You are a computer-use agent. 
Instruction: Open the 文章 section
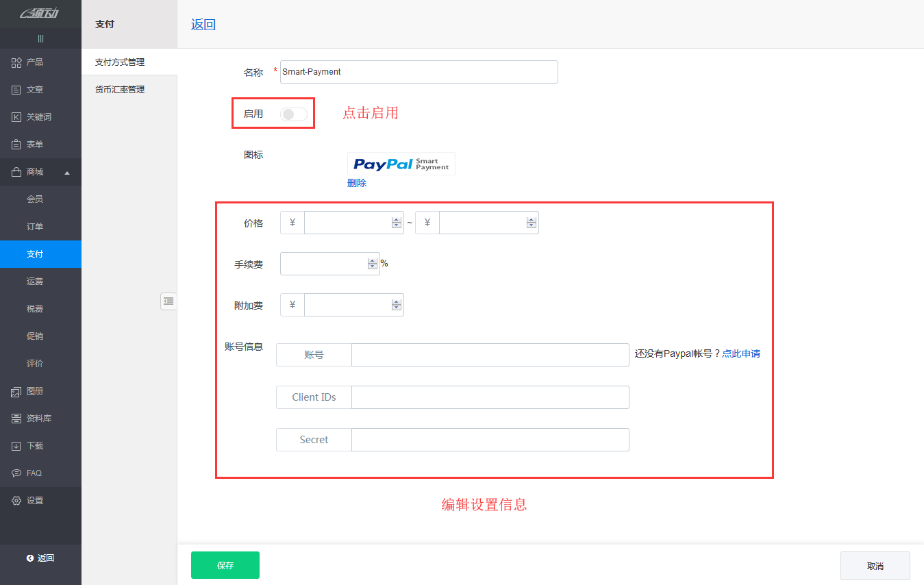[34, 89]
